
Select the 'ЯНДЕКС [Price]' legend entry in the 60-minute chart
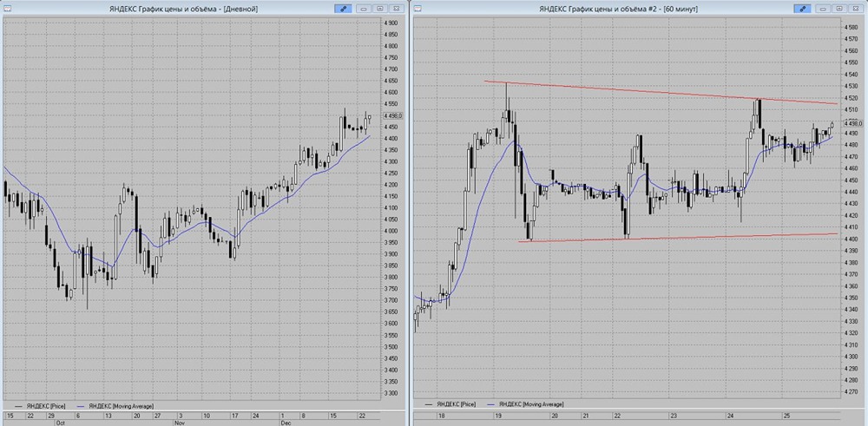pos(449,405)
